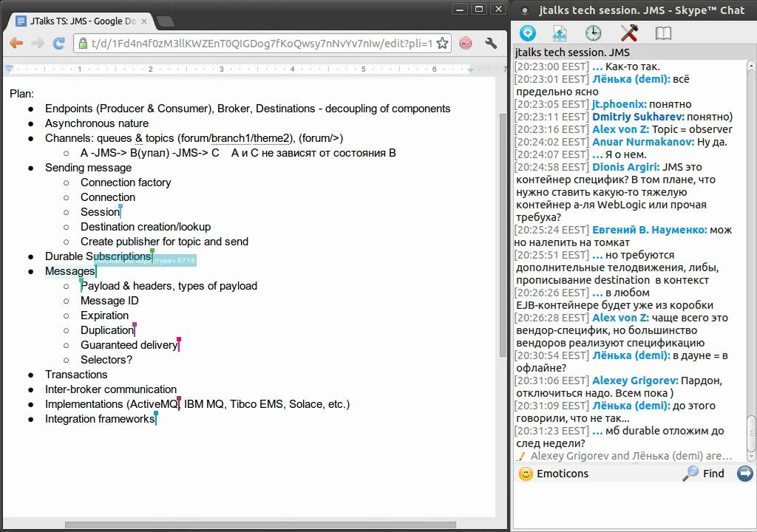Screen dimensions: 757x532
Task: Click Alexey Grigorev sender name at 20:31:06
Action: 635,381
